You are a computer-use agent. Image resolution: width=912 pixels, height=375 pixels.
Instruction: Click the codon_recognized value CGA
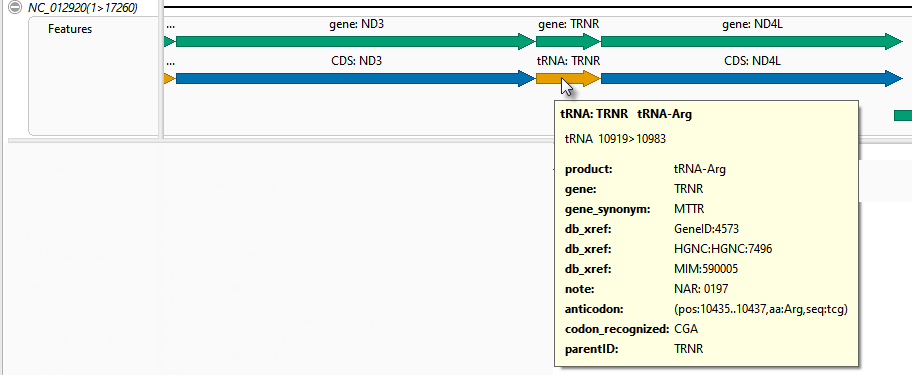pyautogui.click(x=686, y=329)
